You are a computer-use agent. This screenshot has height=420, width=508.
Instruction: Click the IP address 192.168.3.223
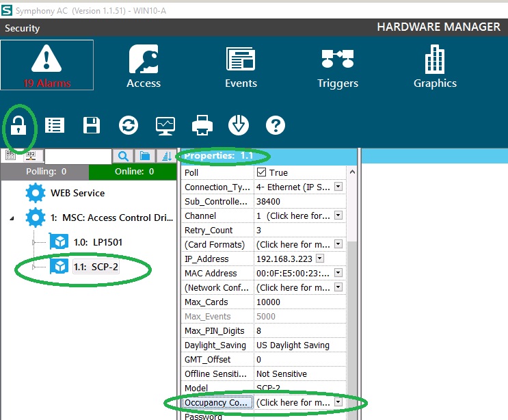coord(284,259)
